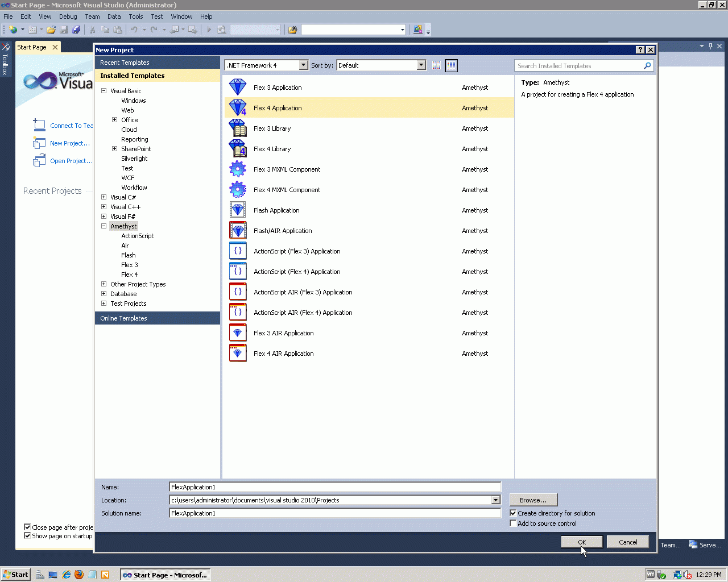Viewport: 728px width, 582px height.
Task: Select the Flex 3 Application template icon
Action: (238, 88)
